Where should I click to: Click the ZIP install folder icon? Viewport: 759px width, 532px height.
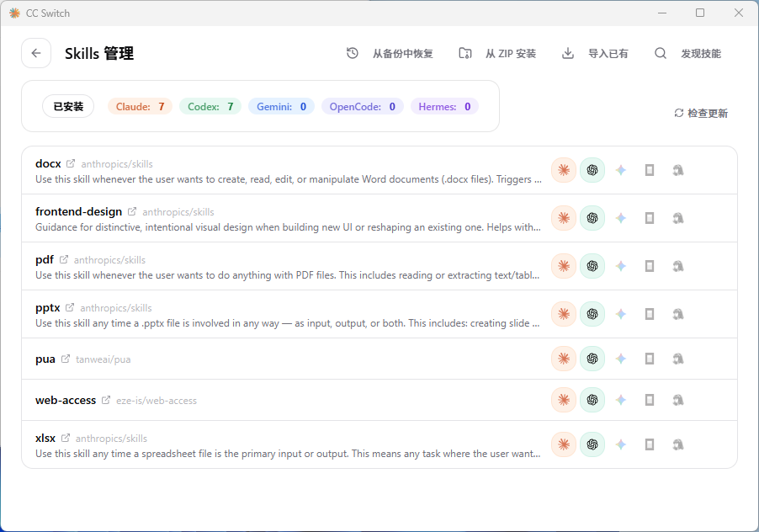(465, 53)
